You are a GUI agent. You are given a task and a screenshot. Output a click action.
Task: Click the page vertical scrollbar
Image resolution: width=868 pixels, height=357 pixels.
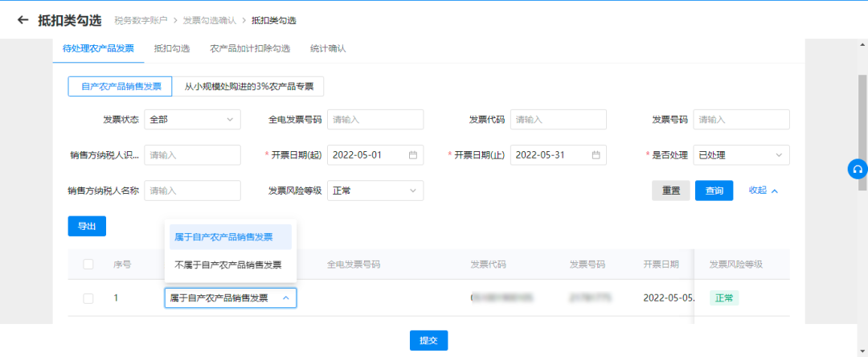click(x=862, y=133)
